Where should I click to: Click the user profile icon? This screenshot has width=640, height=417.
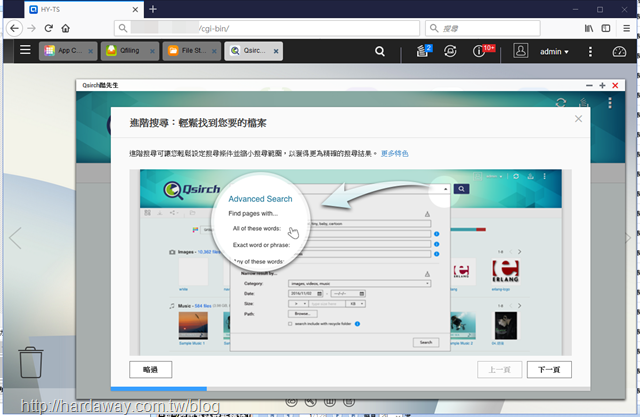coord(520,51)
